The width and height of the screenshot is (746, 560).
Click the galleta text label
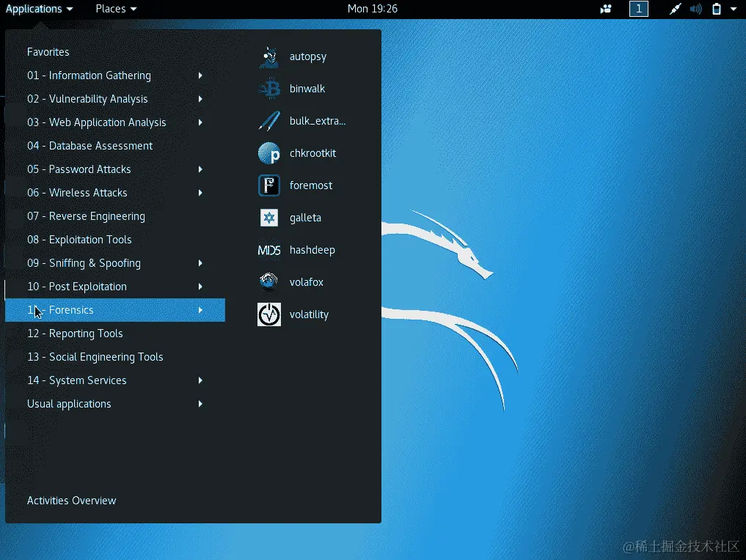(x=305, y=218)
